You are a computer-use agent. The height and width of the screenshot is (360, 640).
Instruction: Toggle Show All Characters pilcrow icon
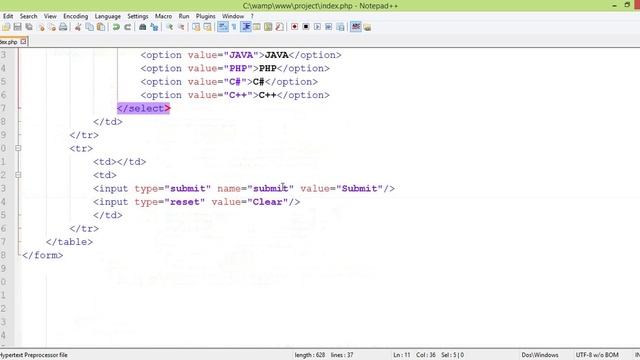click(x=234, y=27)
